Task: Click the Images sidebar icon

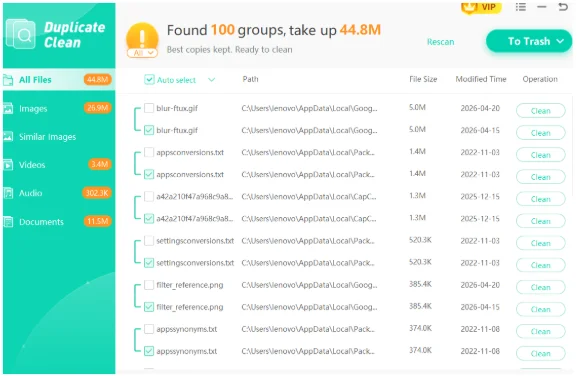Action: point(8,109)
